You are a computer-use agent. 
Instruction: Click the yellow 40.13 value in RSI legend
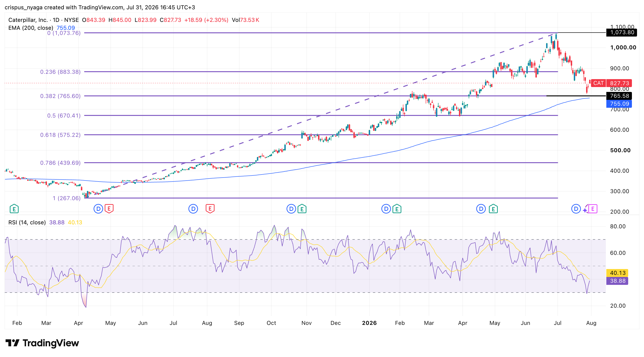click(x=75, y=222)
